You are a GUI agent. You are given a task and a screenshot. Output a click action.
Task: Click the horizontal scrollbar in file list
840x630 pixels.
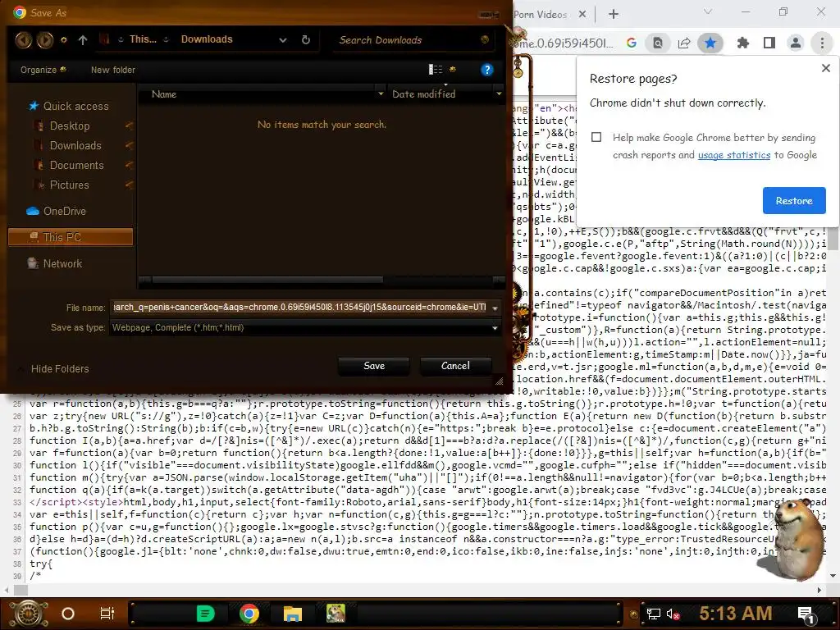pyautogui.click(x=267, y=280)
